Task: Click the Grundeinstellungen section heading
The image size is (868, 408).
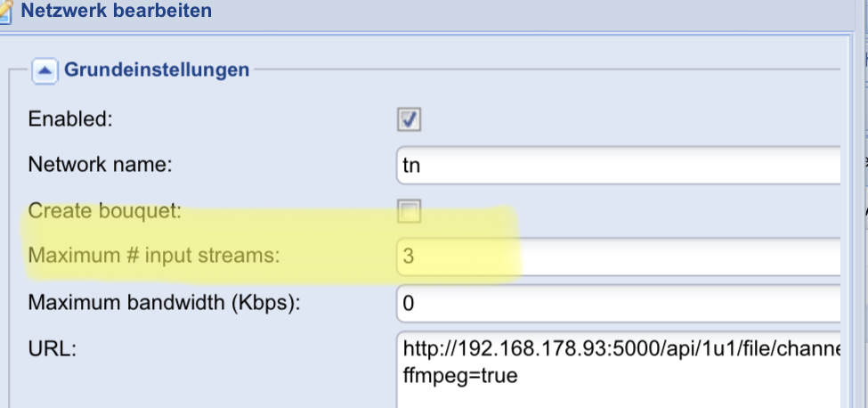Action: 157,70
